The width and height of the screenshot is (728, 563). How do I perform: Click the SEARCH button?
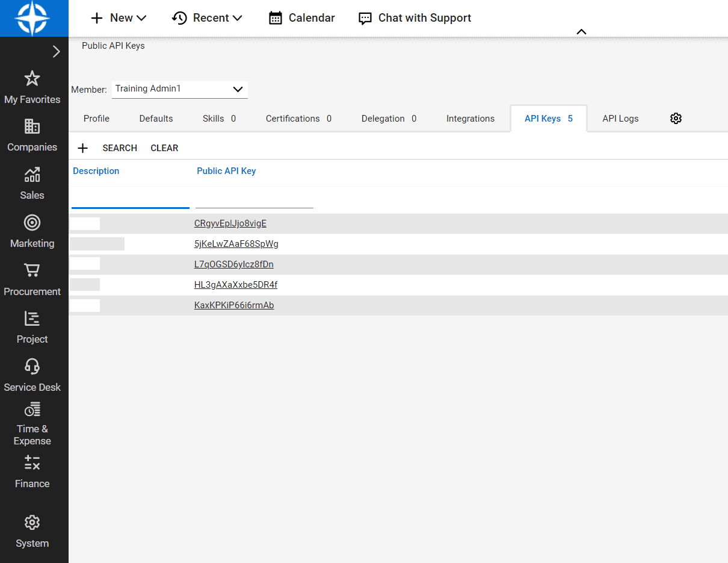(120, 148)
